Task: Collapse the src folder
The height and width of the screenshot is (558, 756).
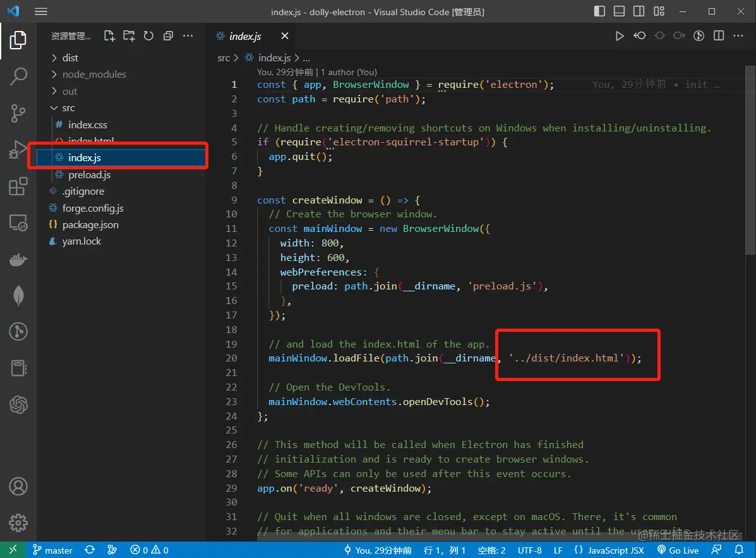Action: click(x=68, y=108)
